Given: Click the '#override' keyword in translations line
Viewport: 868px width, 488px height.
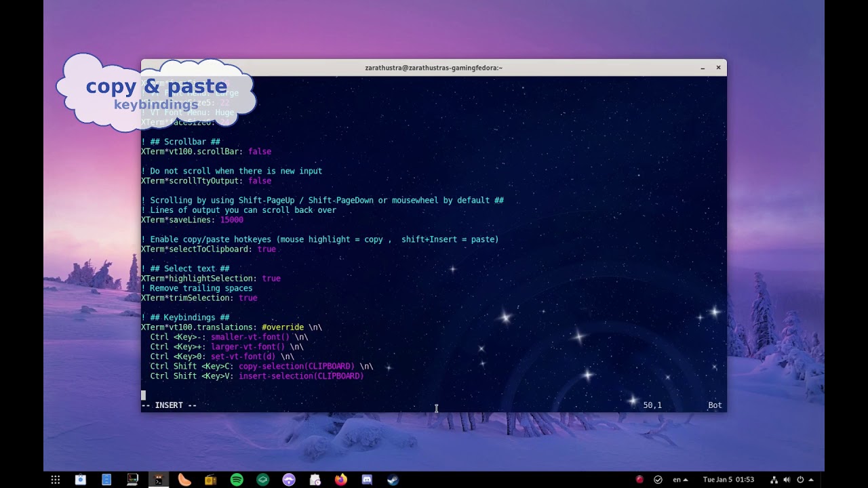Looking at the screenshot, I should [x=283, y=327].
